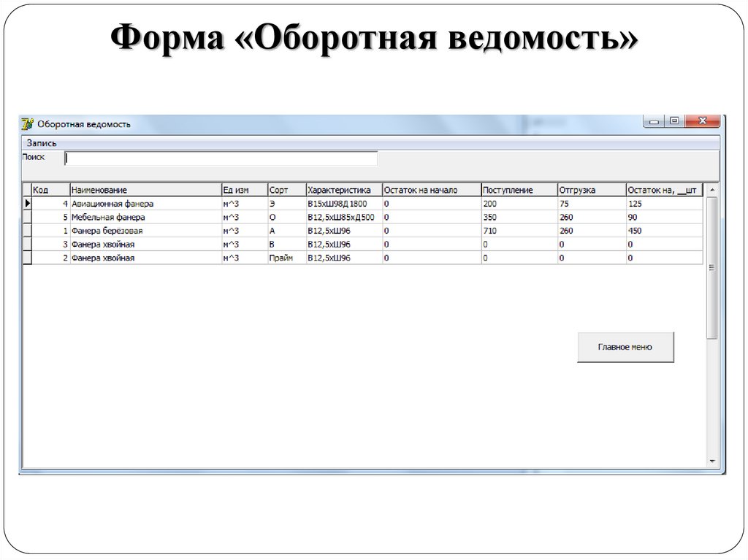
Task: Sort by the Код column header
Action: (x=47, y=188)
